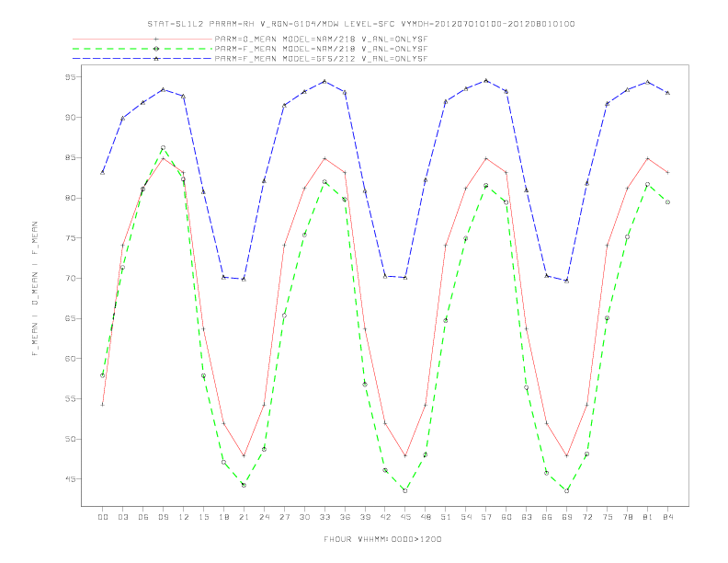Click x-axis tick label 18
728x563 pixels.
(223, 517)
